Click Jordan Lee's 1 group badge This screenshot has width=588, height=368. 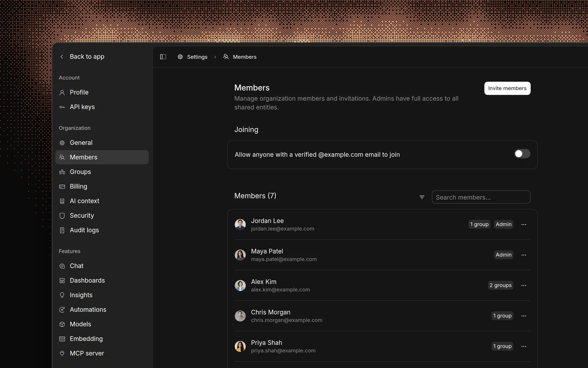coord(479,224)
